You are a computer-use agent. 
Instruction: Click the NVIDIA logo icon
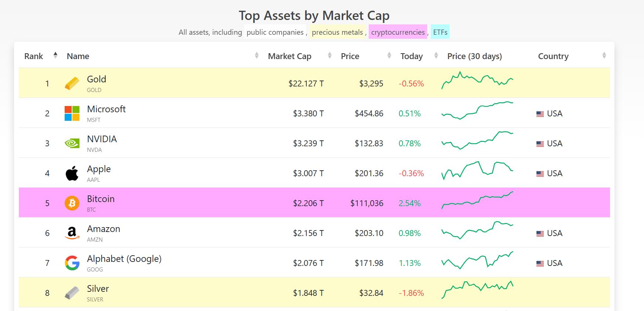point(72,143)
